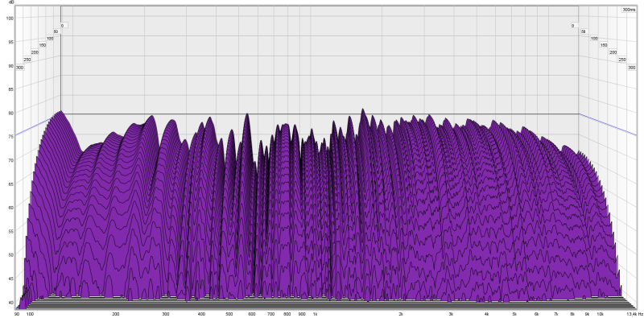Screen dimensions: 644x318
Task: Click the 0 ms label on time scale below 300ms label
Action: point(572,26)
